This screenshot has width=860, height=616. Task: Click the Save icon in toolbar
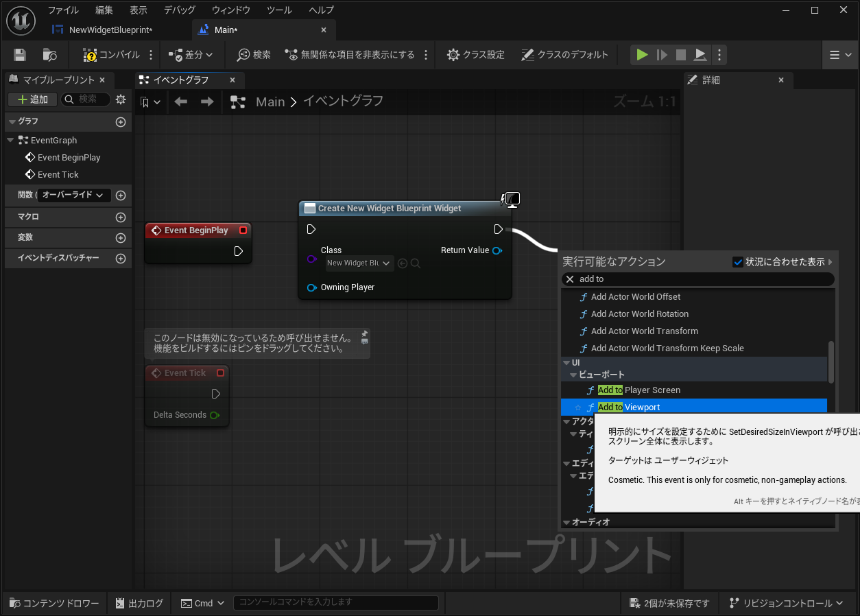[20, 55]
